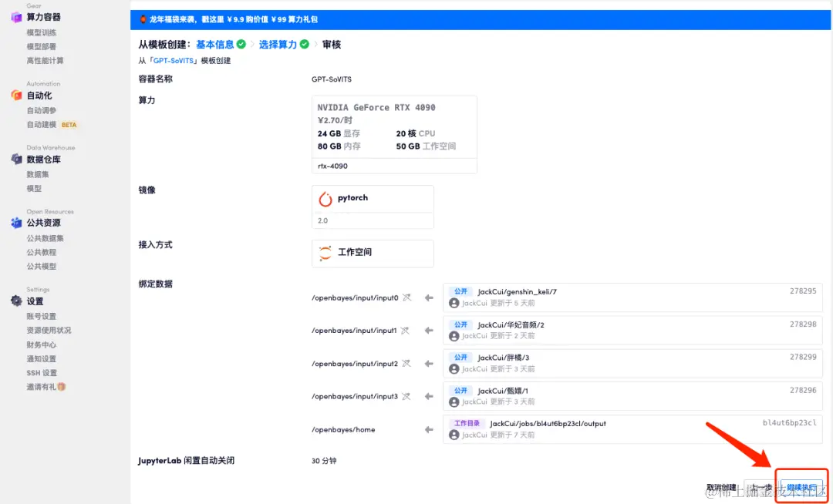
Task: Click the dataset ID 278298
Action: [x=803, y=324]
